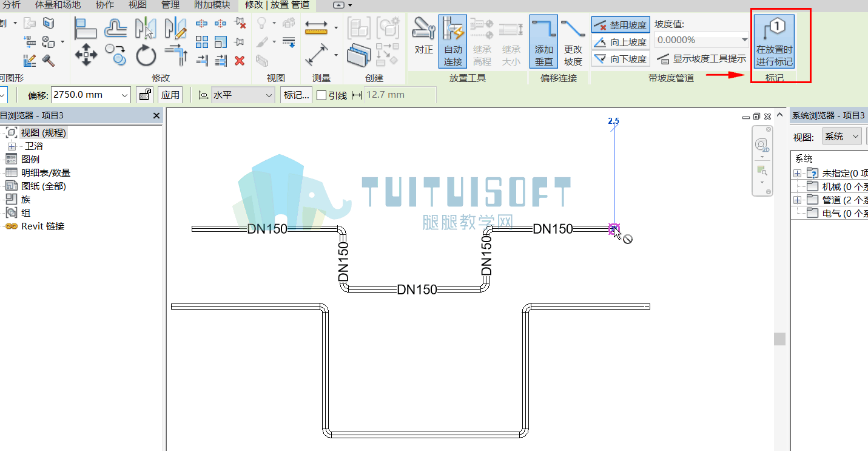Select Slope Up (向上坡度)
This screenshot has height=451, width=868.
621,42
